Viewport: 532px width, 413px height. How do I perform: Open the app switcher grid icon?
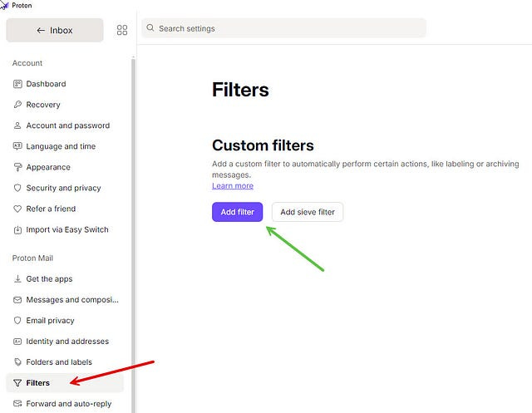(x=122, y=30)
